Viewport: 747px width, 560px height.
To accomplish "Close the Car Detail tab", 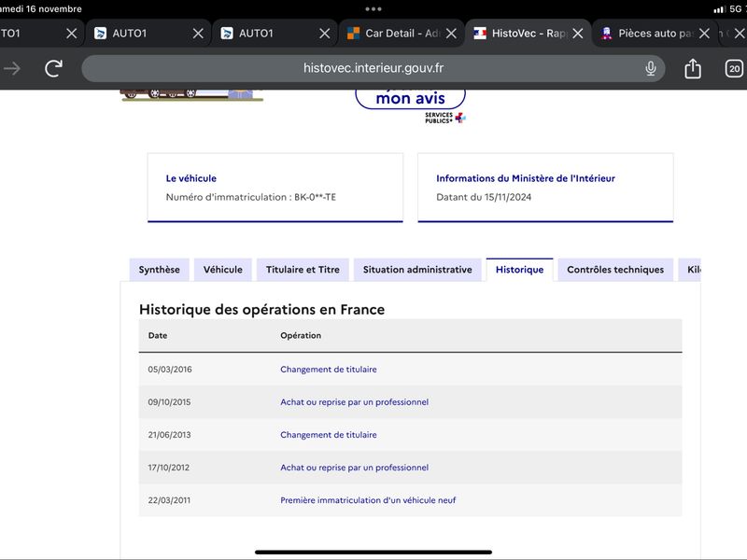I will click(451, 34).
